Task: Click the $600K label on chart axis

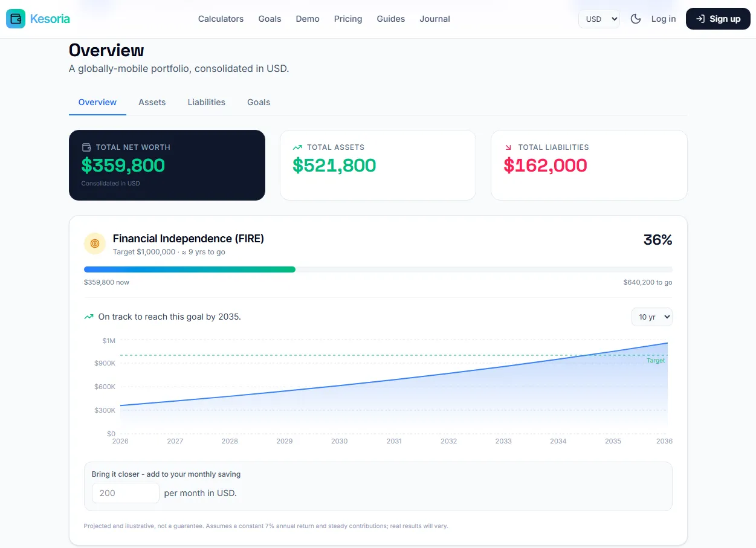Action: tap(105, 387)
